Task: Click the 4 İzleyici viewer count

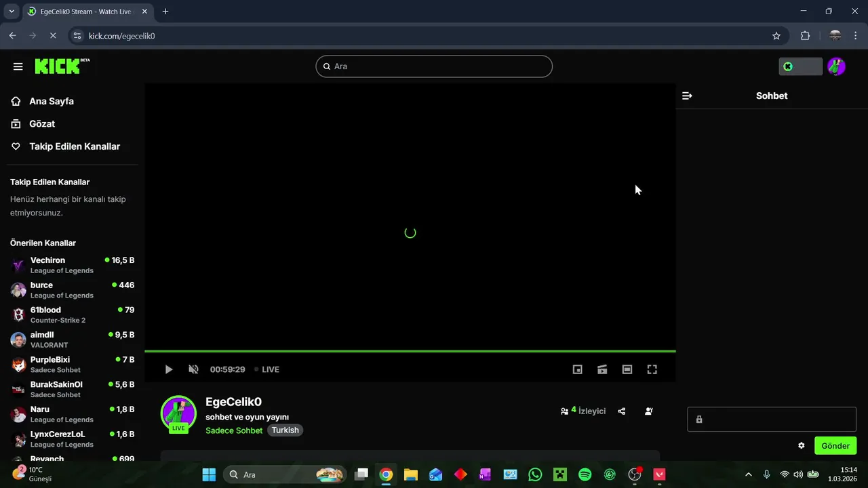Action: pyautogui.click(x=583, y=411)
